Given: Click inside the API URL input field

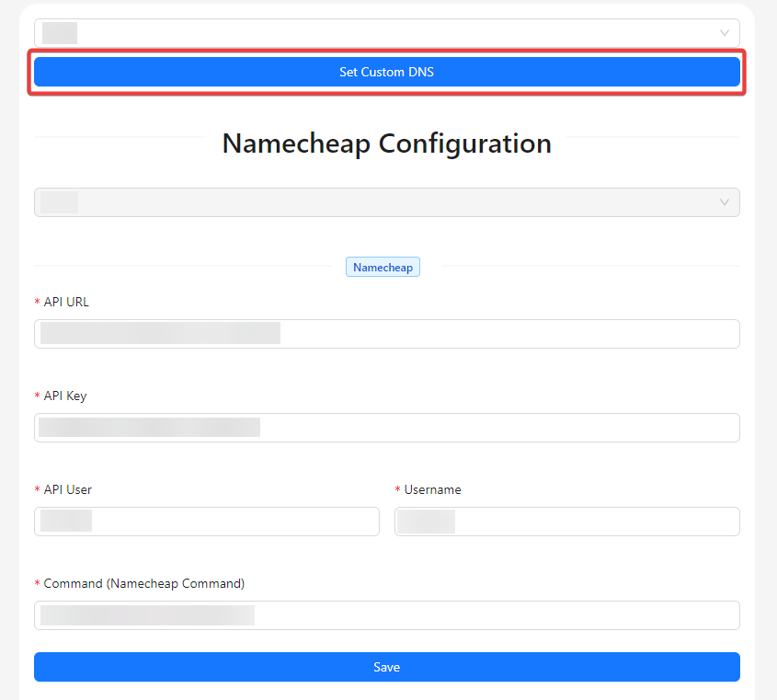Looking at the screenshot, I should 386,333.
